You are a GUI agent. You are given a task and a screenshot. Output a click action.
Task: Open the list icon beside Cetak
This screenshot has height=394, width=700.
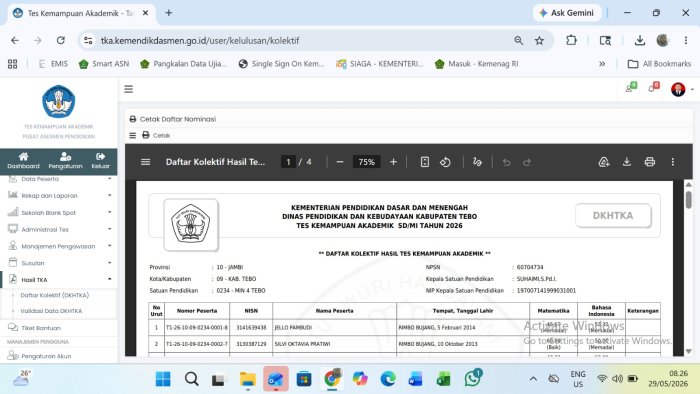(x=133, y=135)
